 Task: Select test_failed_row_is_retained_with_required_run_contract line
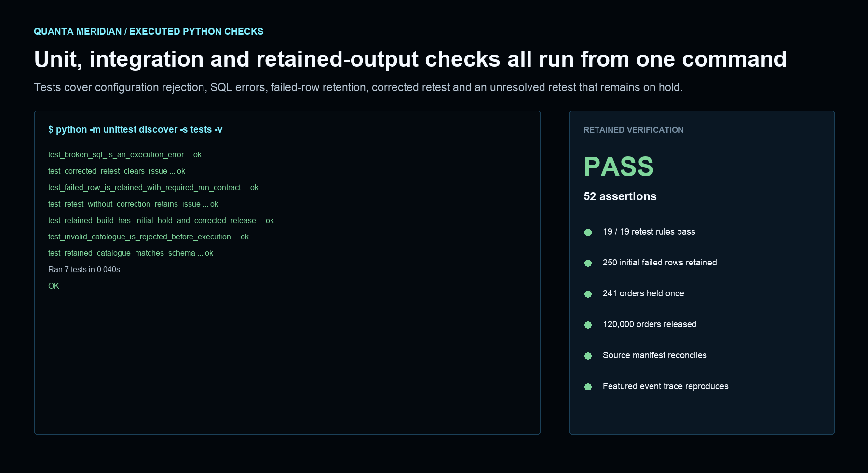(153, 188)
